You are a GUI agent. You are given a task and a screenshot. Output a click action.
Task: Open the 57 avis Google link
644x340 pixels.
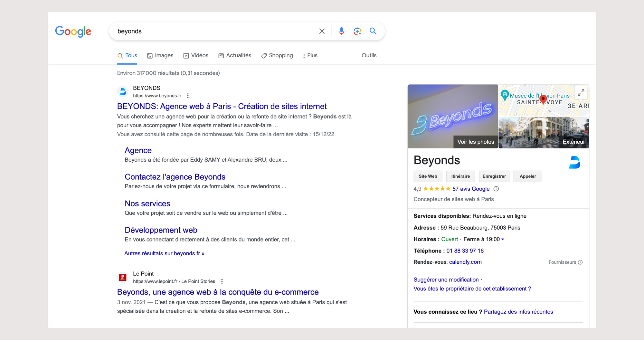pos(471,189)
